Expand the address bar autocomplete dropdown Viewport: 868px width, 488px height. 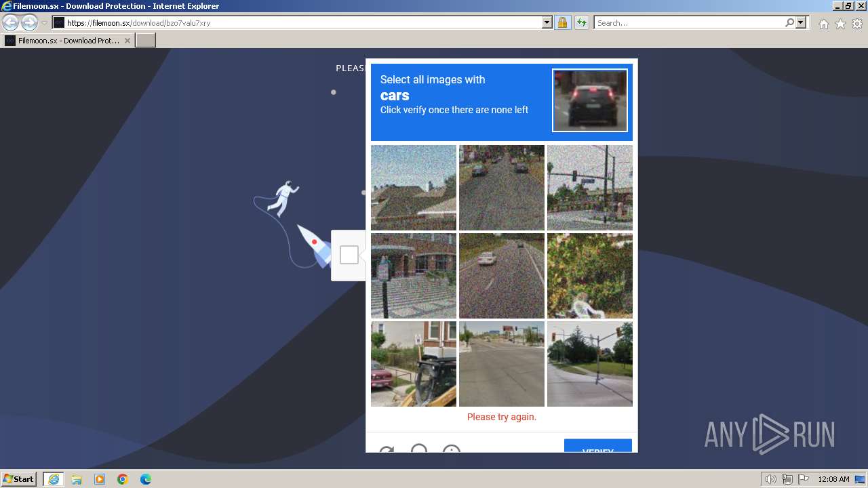click(547, 23)
